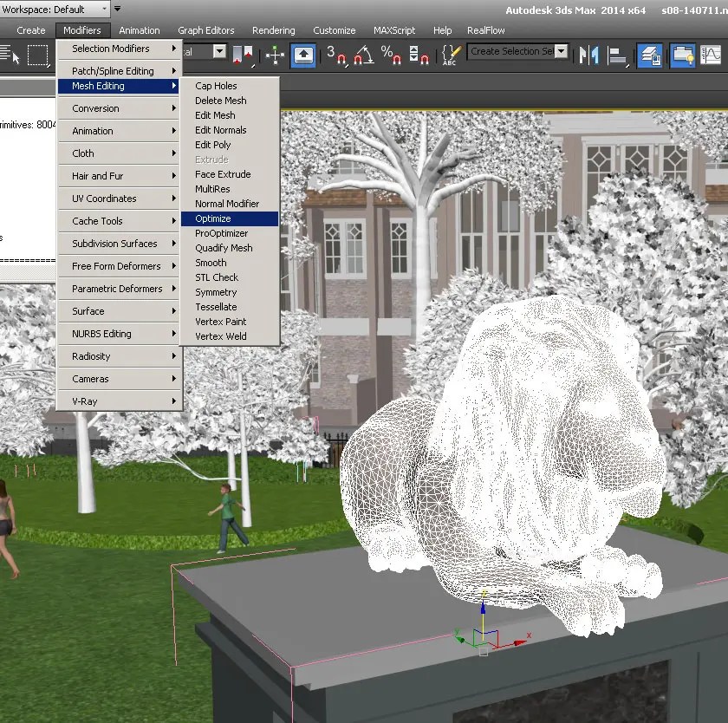Expand the Mesh Editing submenu
The width and height of the screenshot is (728, 723).
click(x=118, y=86)
